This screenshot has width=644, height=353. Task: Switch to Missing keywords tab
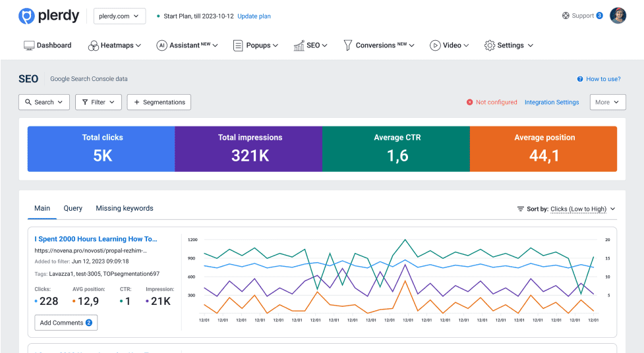pyautogui.click(x=125, y=208)
